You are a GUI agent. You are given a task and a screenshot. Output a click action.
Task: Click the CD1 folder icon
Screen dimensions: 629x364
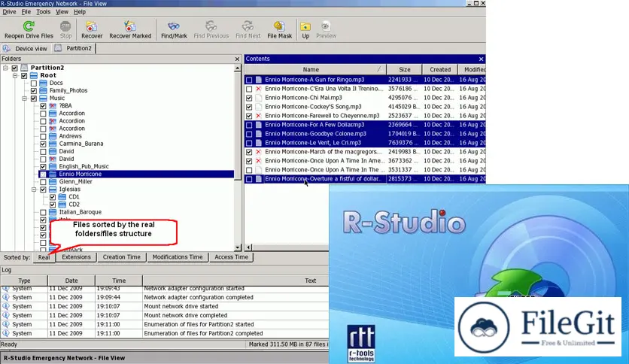click(62, 197)
